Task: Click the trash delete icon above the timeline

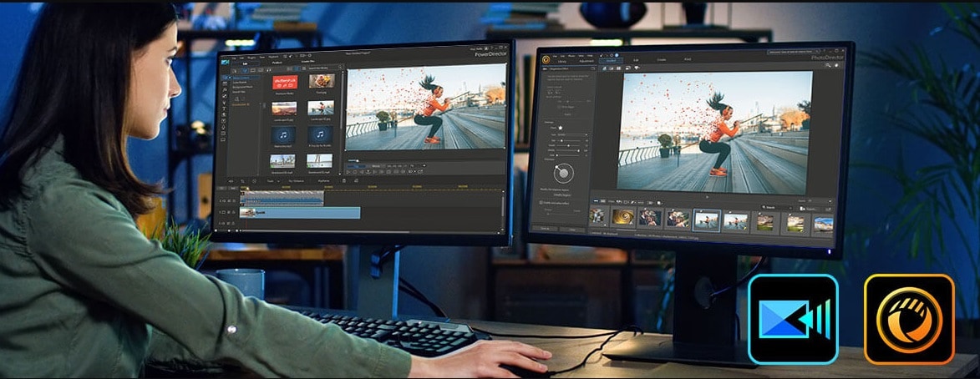Action: pos(343,181)
